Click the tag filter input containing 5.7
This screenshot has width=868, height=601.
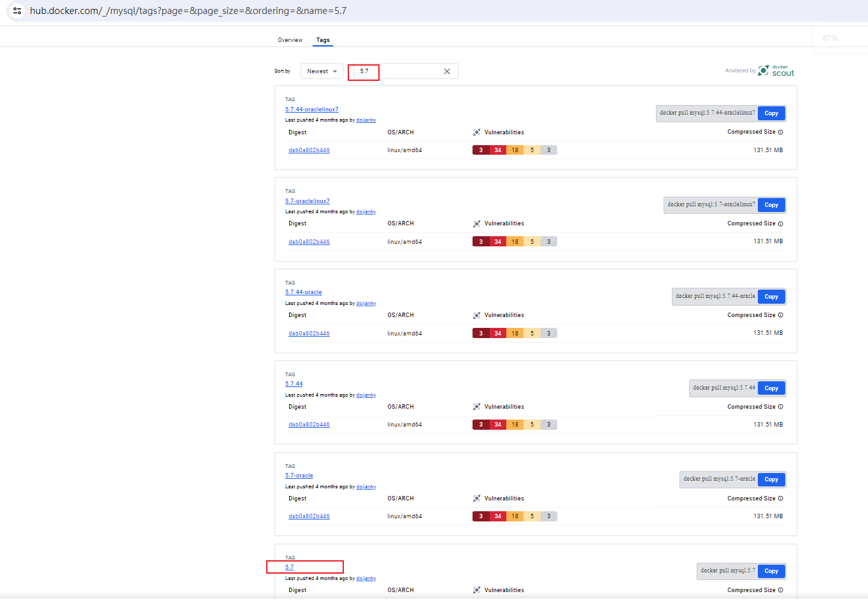(402, 71)
